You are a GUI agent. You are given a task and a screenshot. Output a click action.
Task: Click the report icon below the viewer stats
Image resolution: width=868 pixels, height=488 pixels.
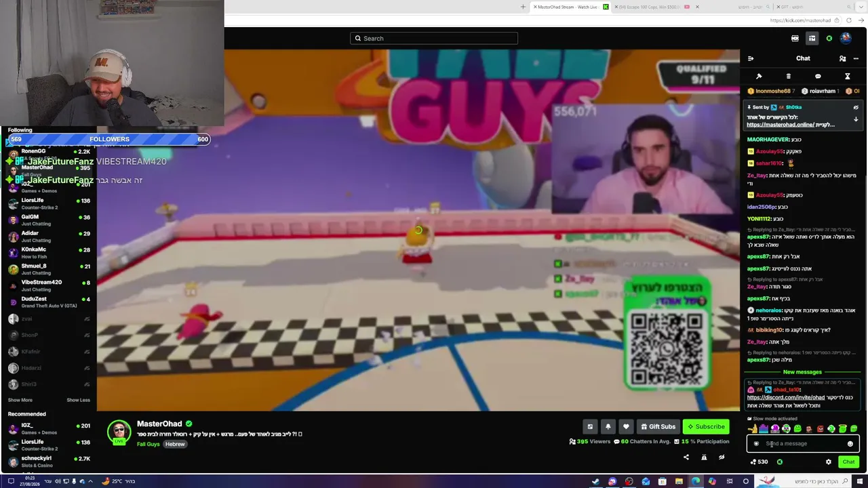tap(704, 457)
